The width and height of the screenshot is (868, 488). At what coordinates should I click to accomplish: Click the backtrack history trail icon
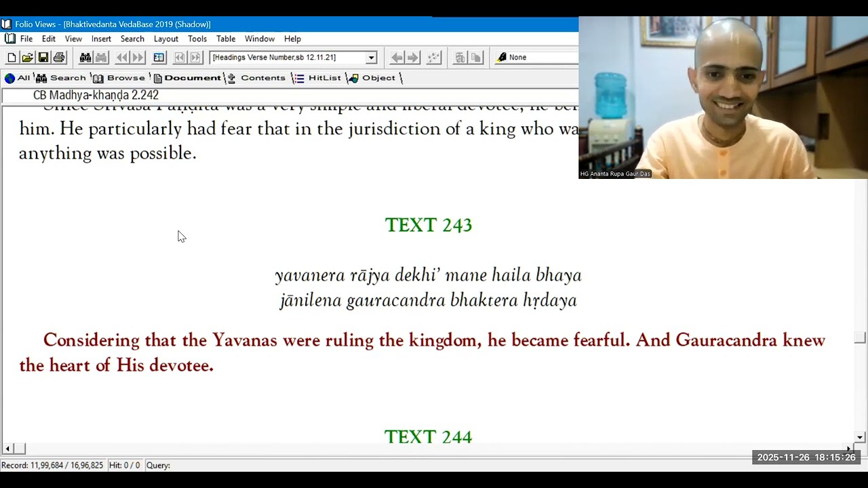tap(433, 58)
